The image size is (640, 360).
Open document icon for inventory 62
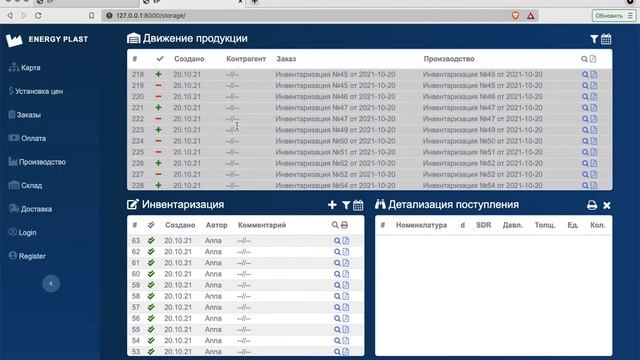coord(346,252)
